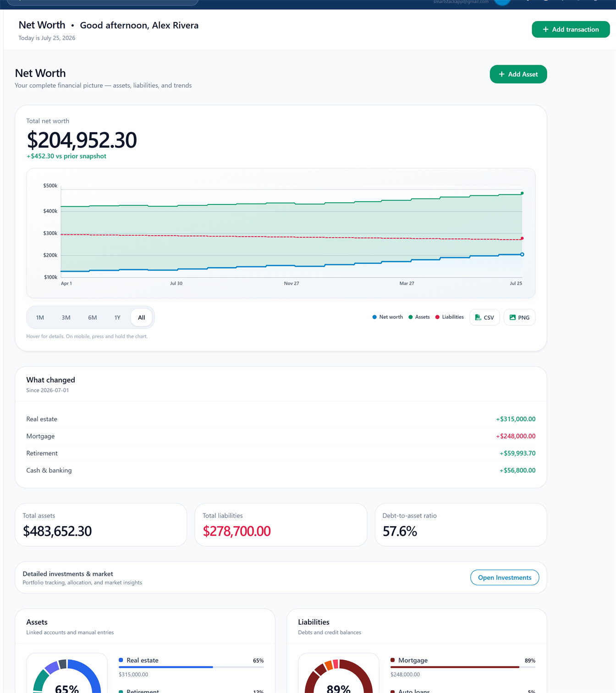Select the 1Y chart range
Viewport: 616px width, 693px height.
(117, 318)
